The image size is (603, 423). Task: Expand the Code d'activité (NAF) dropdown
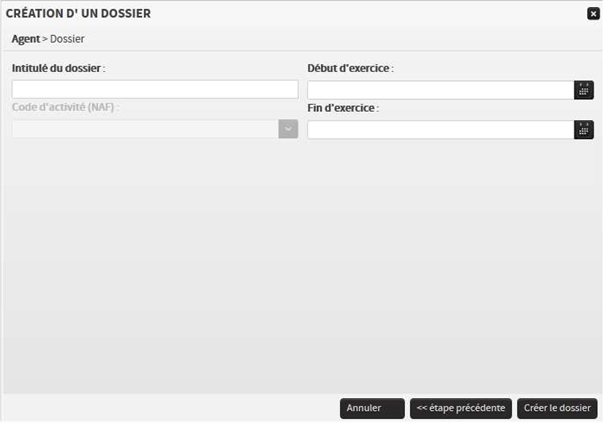(288, 129)
